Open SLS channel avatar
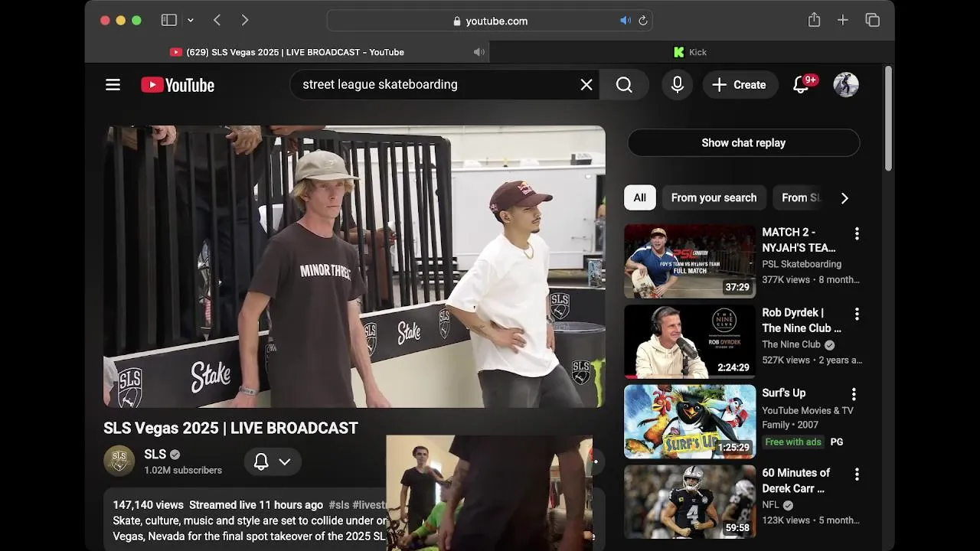This screenshot has height=551, width=980. coord(119,461)
